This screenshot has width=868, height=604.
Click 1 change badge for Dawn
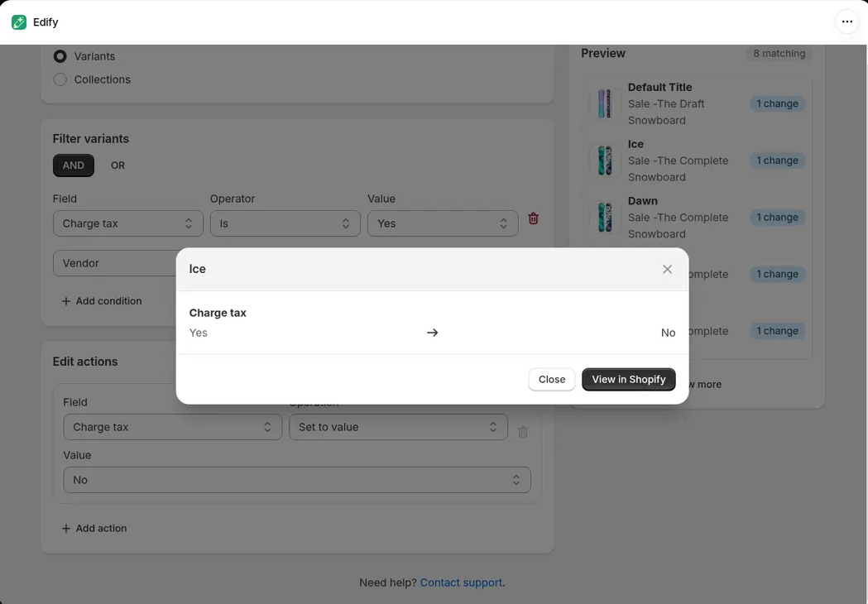777,218
